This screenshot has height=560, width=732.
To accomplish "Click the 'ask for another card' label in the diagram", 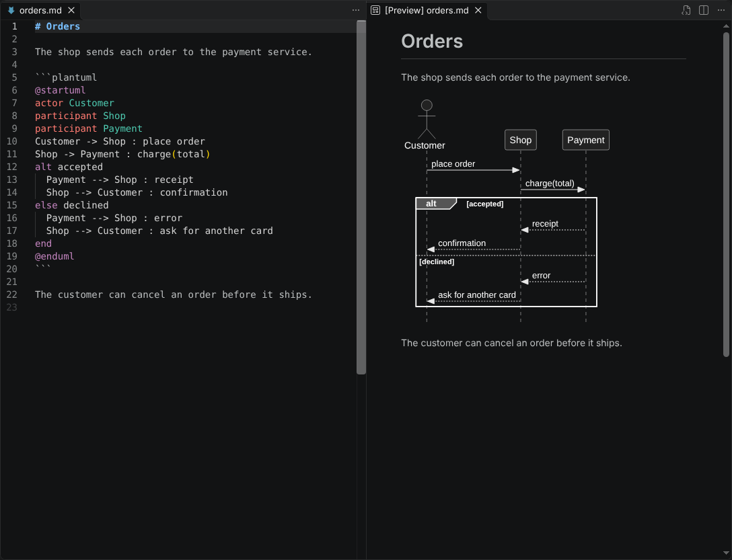I will point(476,295).
